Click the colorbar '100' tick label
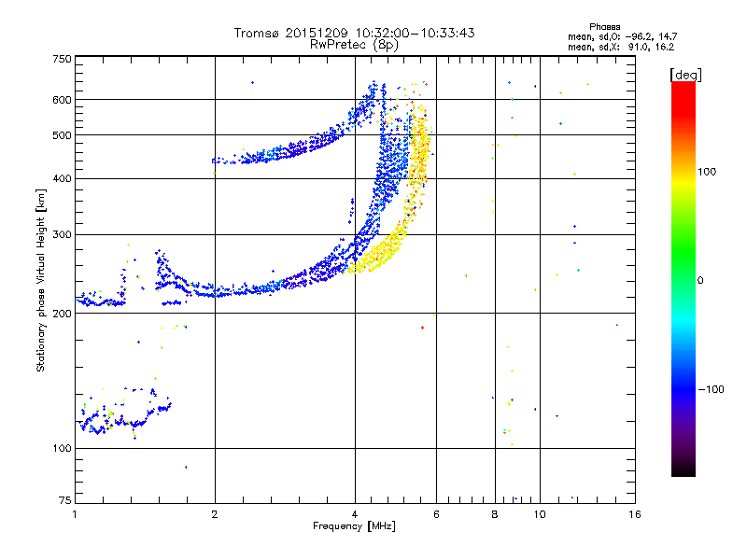The width and height of the screenshot is (747, 560). pos(707,172)
